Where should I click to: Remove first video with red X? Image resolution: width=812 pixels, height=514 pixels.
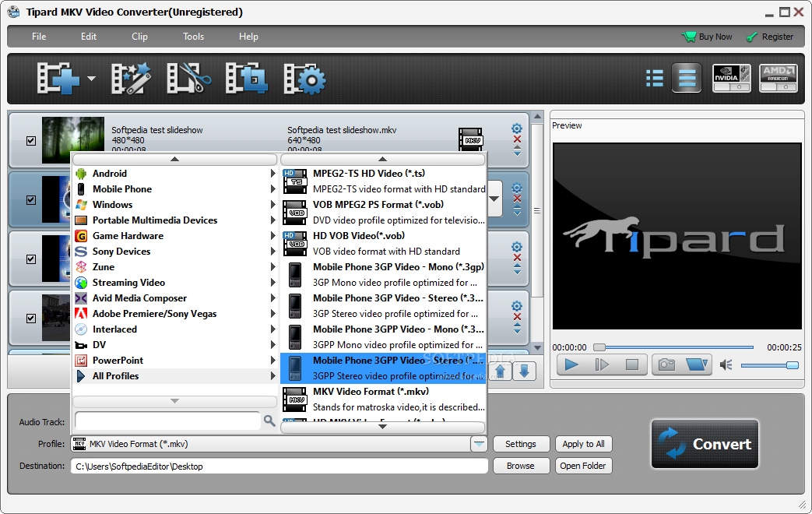517,139
